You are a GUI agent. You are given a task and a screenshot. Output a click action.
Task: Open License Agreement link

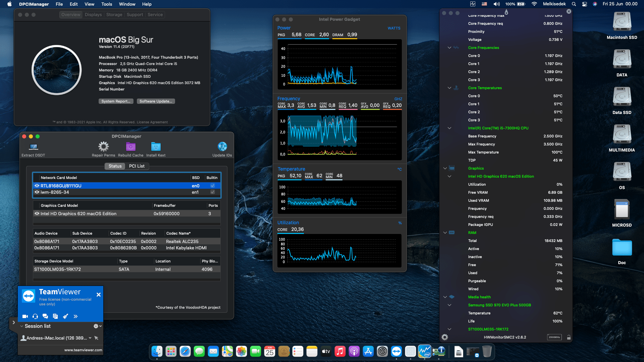pos(152,122)
